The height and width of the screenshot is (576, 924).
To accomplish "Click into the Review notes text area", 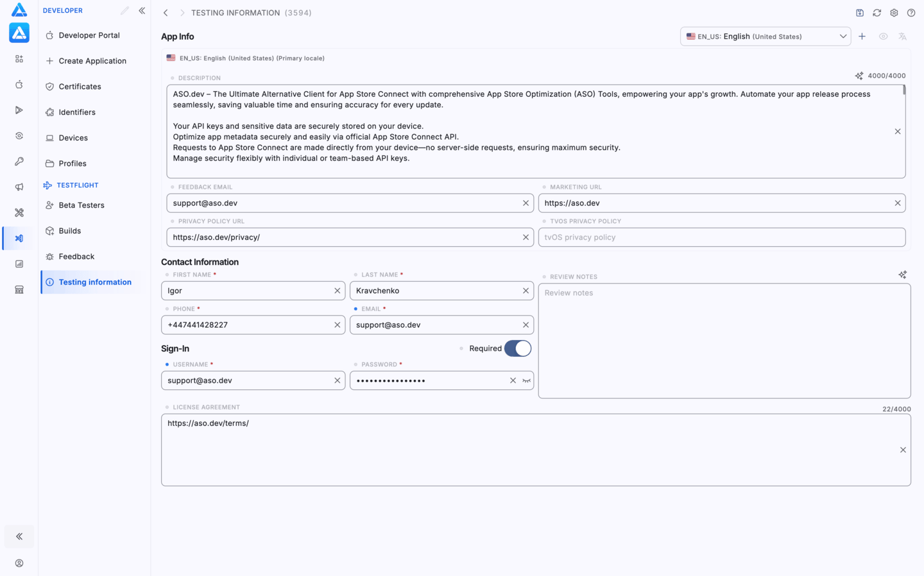I will [x=724, y=341].
